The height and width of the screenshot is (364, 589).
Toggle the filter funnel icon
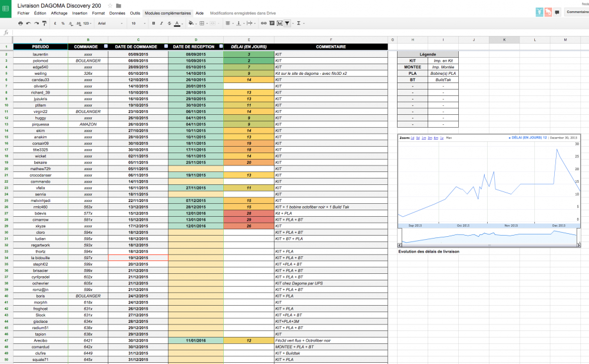point(287,24)
